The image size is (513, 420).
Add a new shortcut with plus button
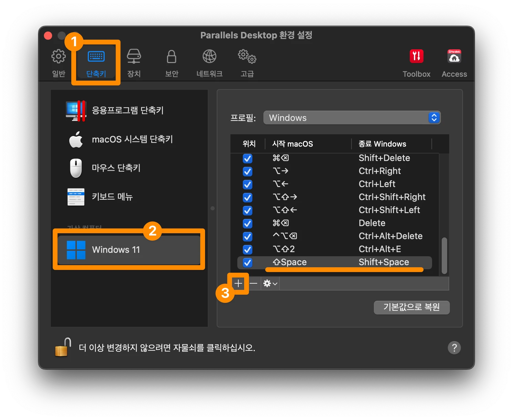coord(238,283)
